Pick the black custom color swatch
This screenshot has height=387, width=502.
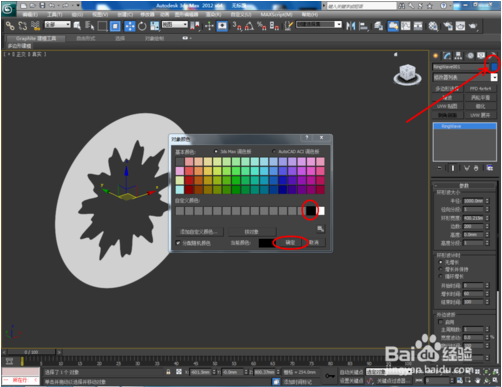(311, 211)
